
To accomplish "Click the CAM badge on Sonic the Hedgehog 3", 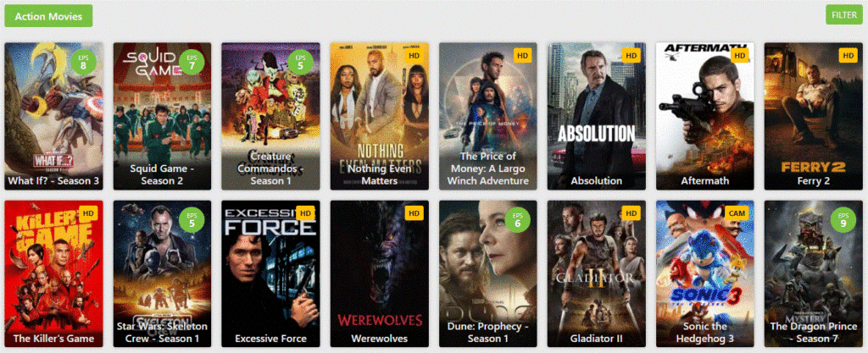I will point(737,213).
